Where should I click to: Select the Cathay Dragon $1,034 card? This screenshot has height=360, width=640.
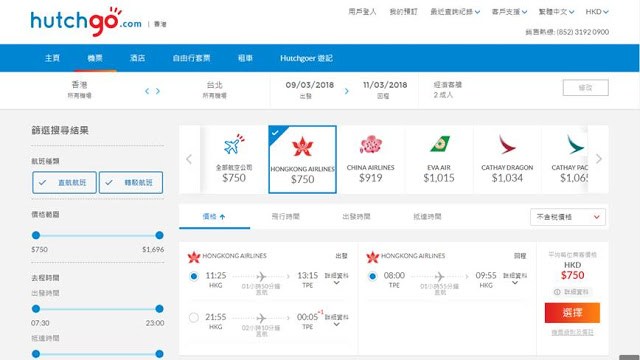click(507, 159)
